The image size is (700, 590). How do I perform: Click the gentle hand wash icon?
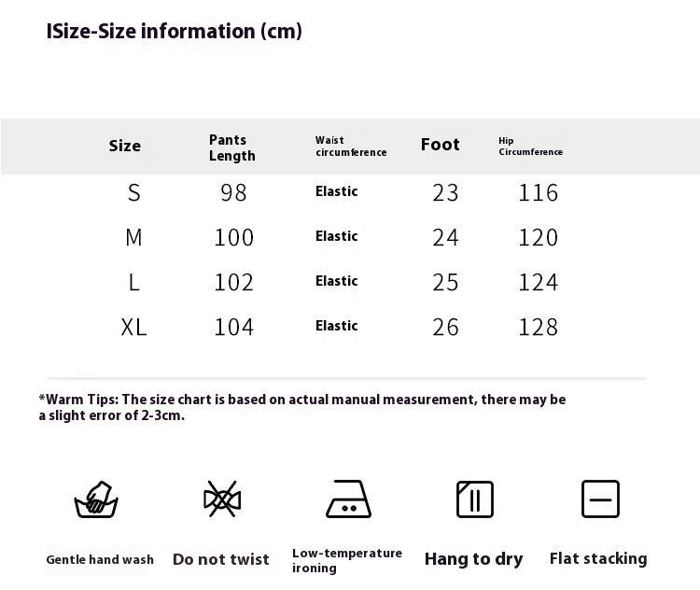click(96, 499)
